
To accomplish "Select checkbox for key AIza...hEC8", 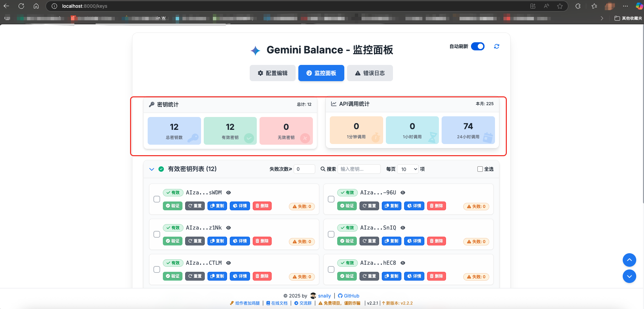I will pyautogui.click(x=331, y=269).
